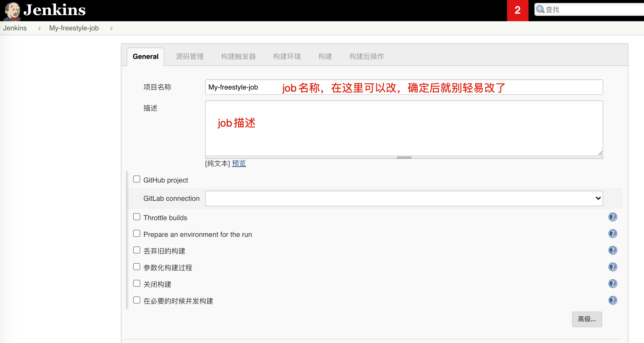The width and height of the screenshot is (644, 343).
Task: Toggle the 关闭构建 checkbox
Action: [137, 283]
